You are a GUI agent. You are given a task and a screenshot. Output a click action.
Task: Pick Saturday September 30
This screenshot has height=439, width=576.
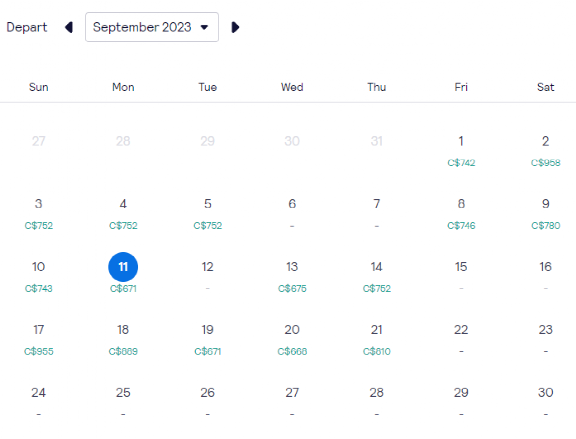click(546, 403)
